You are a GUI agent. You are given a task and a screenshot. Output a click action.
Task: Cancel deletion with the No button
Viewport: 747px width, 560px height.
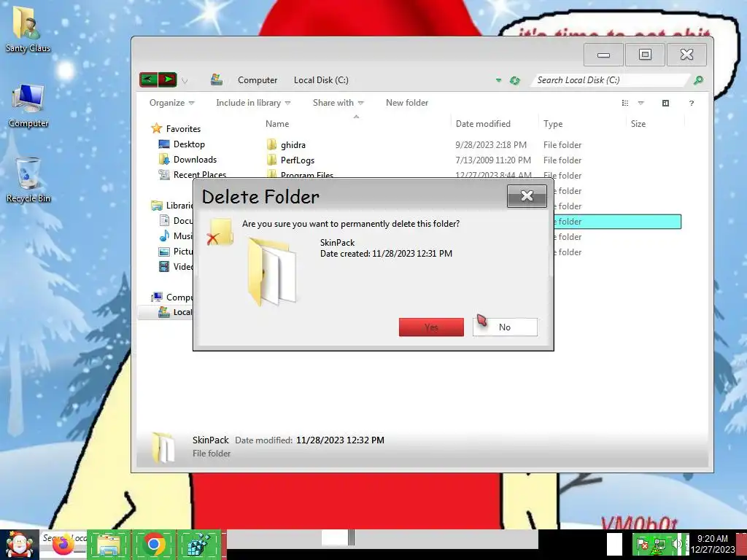(x=505, y=327)
